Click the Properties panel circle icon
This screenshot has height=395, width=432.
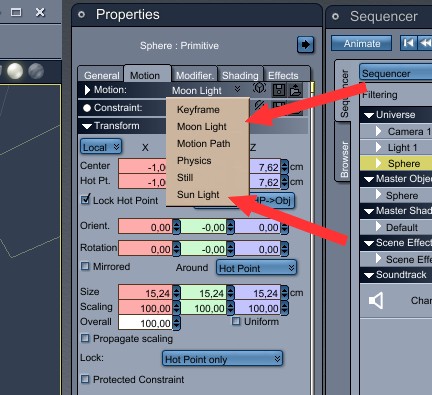pos(82,15)
